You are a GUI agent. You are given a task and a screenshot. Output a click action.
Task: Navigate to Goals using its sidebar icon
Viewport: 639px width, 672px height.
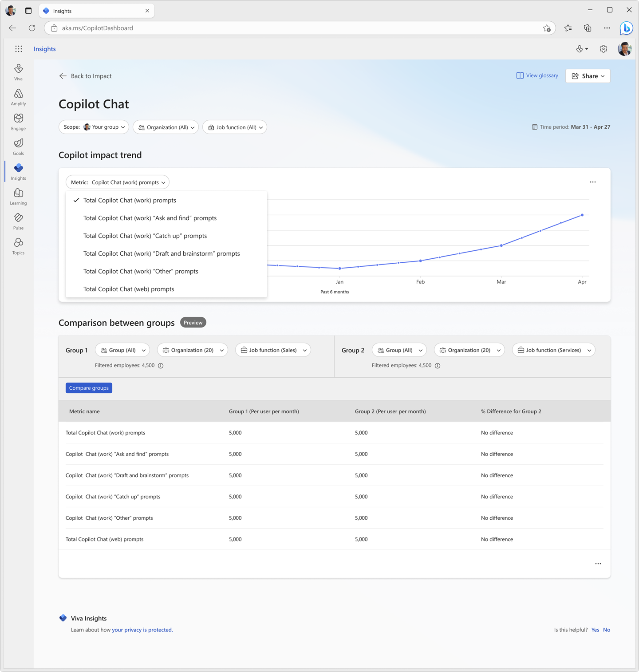pos(18,147)
